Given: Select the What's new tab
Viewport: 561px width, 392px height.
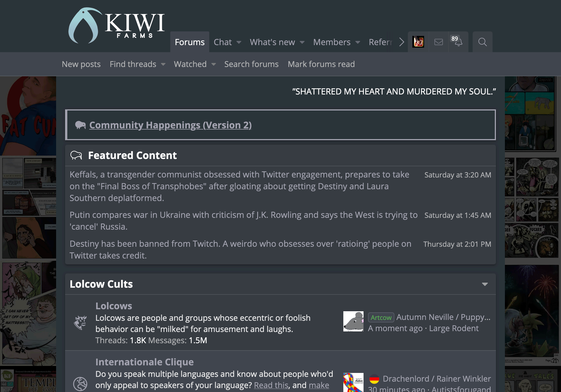Looking at the screenshot, I should point(272,42).
